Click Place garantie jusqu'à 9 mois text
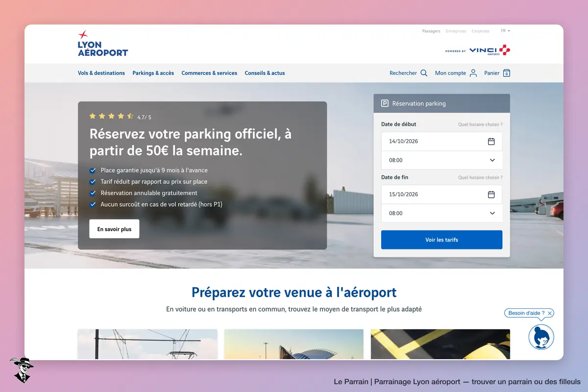This screenshot has height=392, width=588. click(154, 170)
